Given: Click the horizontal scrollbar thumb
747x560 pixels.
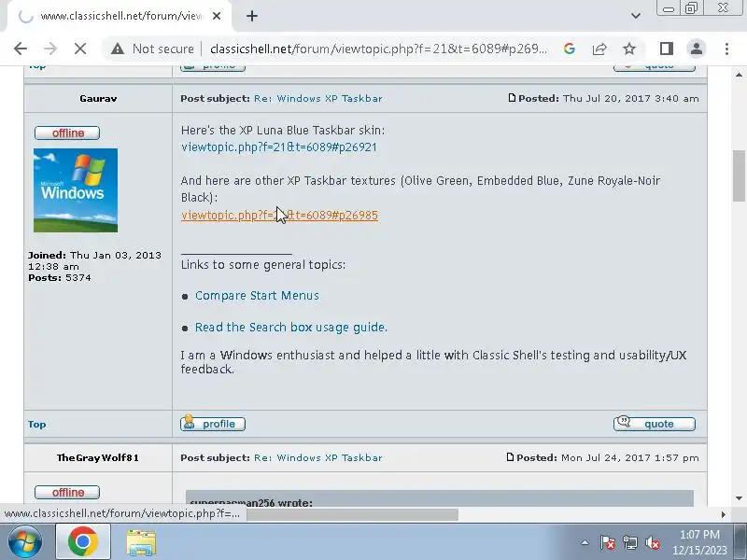Looking at the screenshot, I should 353,514.
